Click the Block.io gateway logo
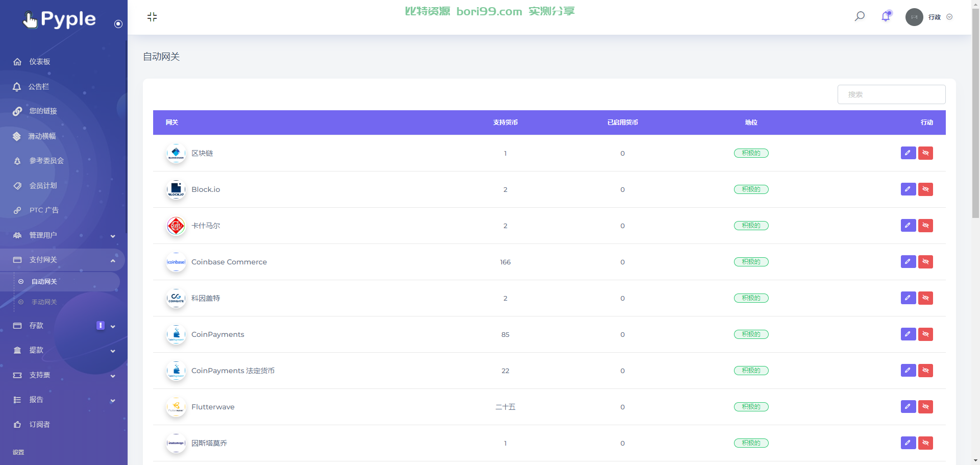Screen dimensions: 980x465 pos(176,189)
